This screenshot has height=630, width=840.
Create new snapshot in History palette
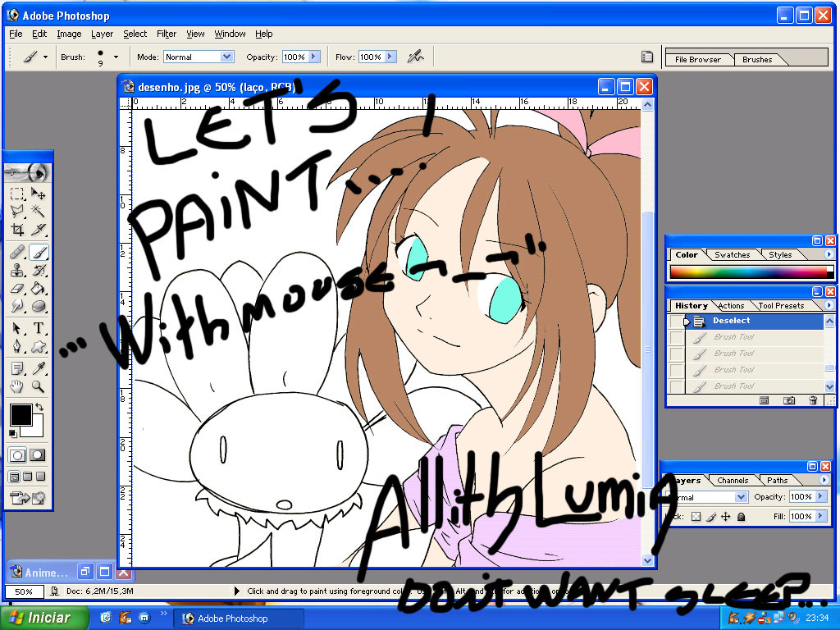click(788, 400)
